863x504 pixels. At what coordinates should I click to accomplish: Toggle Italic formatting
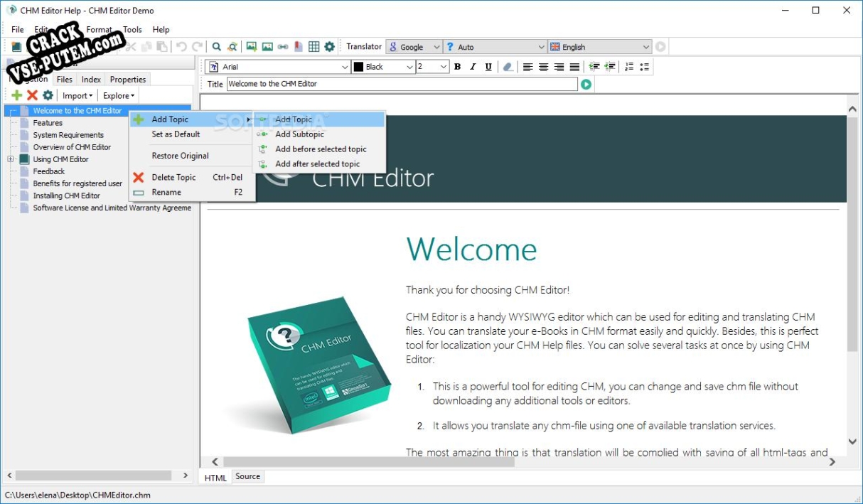pyautogui.click(x=473, y=67)
